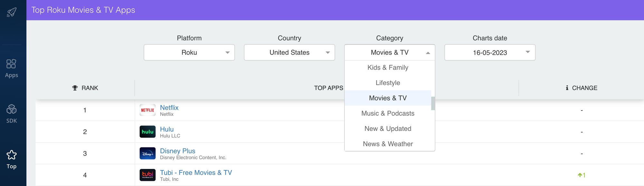The image size is (644, 186).
Task: Click publisher text 'Tubi, Inc'
Action: [x=169, y=179]
